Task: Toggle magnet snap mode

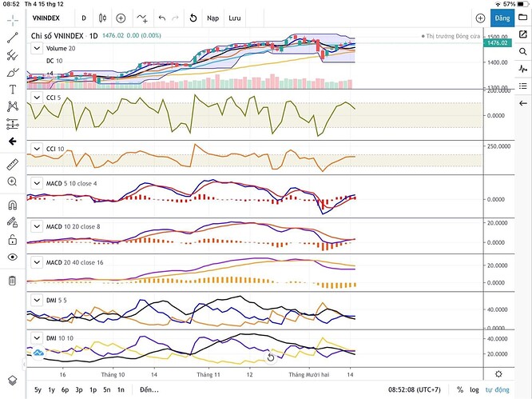Action: tap(12, 205)
